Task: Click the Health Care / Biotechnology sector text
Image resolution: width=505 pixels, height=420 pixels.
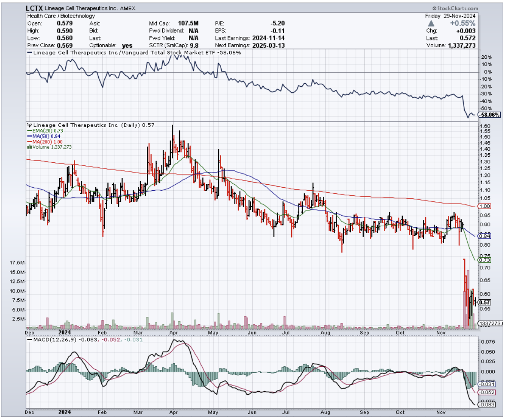Action: (61, 16)
